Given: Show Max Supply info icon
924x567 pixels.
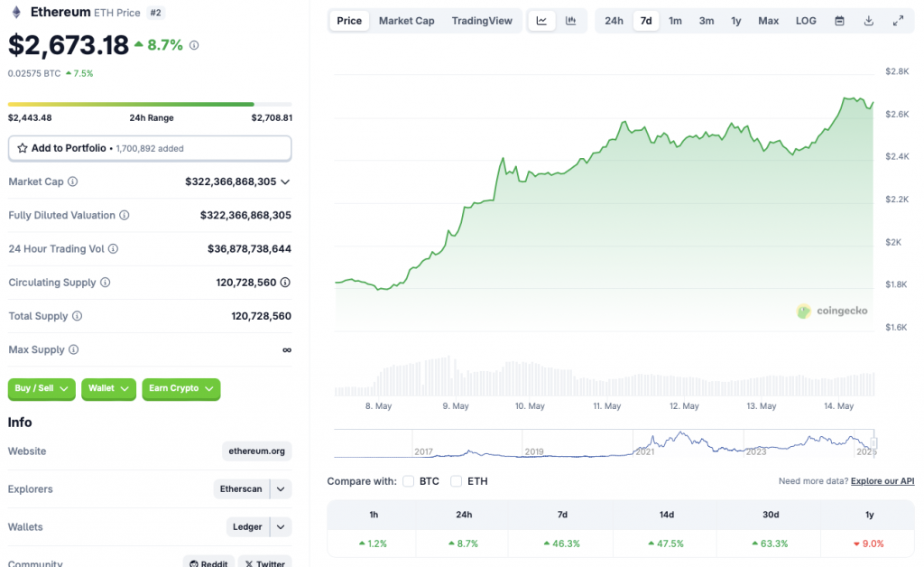Looking at the screenshot, I should click(74, 349).
